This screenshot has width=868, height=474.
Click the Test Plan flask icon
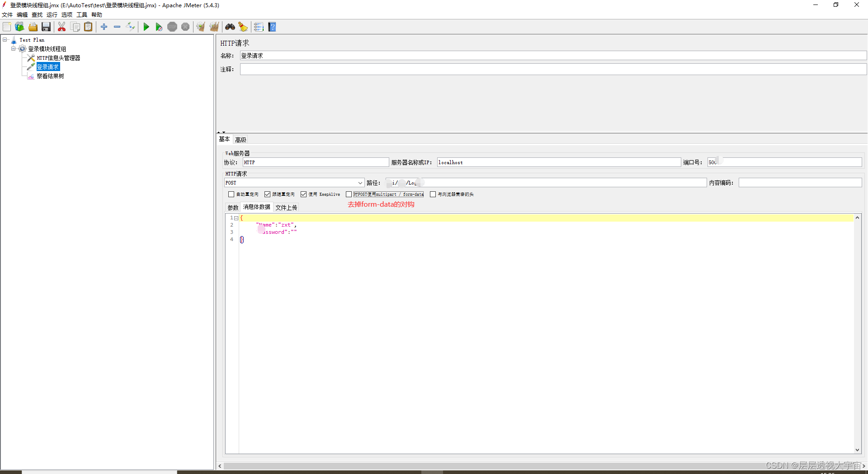pyautogui.click(x=14, y=40)
